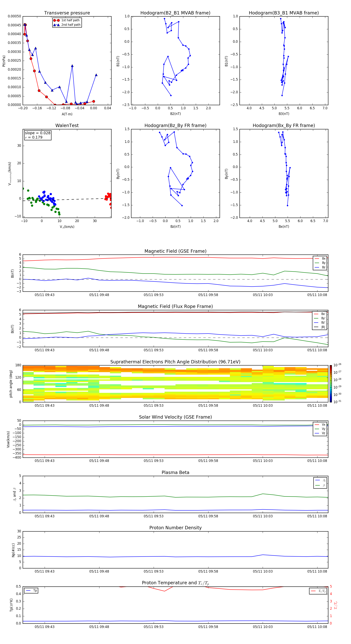351x644 pixels.
Task: Click the 'Te/Tp' legend in temperature plot
Action: [x=318, y=591]
